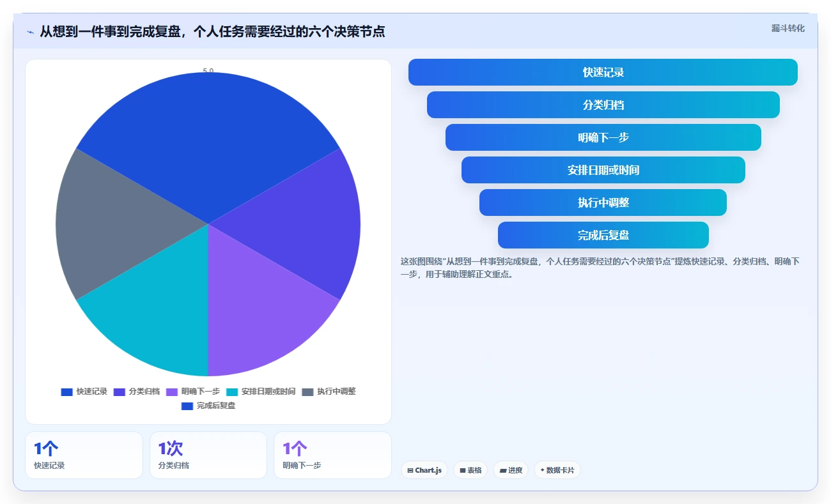831x504 pixels.
Task: Click the Chart.js tag
Action: (424, 470)
